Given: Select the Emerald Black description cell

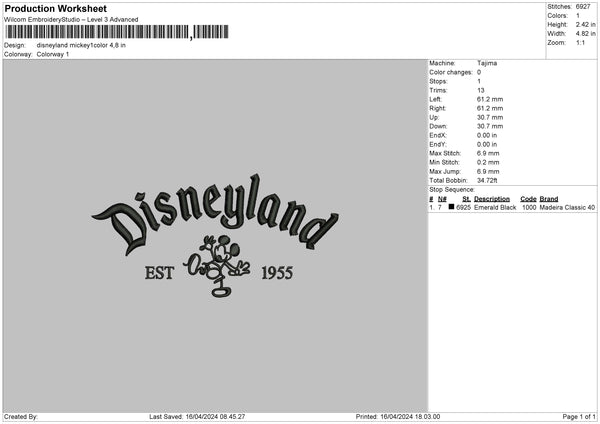Looking at the screenshot, I should coord(495,207).
